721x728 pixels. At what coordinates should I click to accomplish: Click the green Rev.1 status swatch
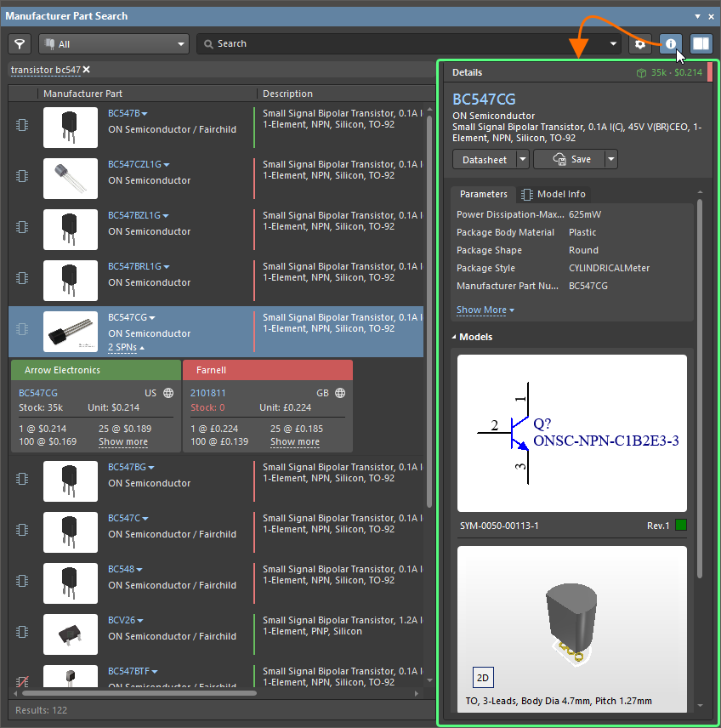click(680, 526)
